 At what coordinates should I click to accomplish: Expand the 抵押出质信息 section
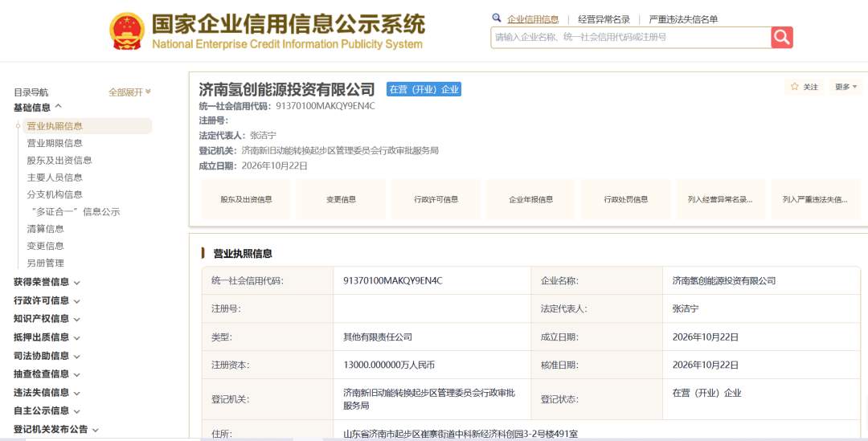tap(47, 337)
